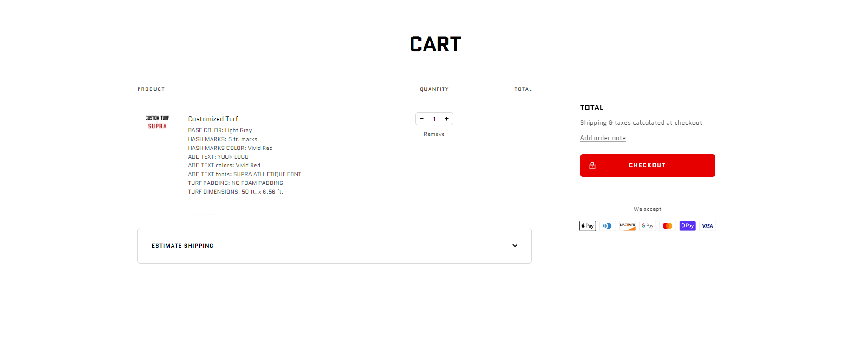
Task: Click the quantity number field
Action: point(434,119)
